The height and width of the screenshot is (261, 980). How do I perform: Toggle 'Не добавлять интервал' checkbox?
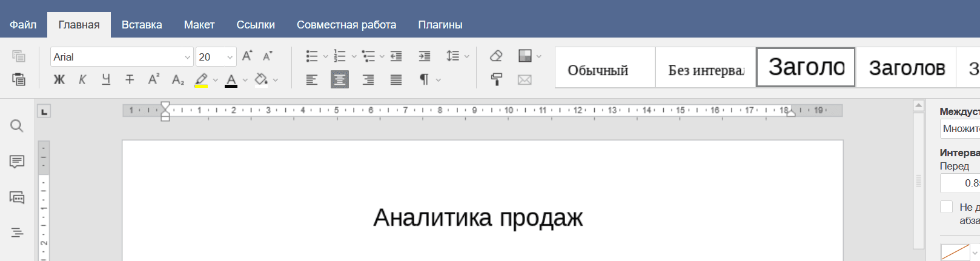tap(946, 206)
